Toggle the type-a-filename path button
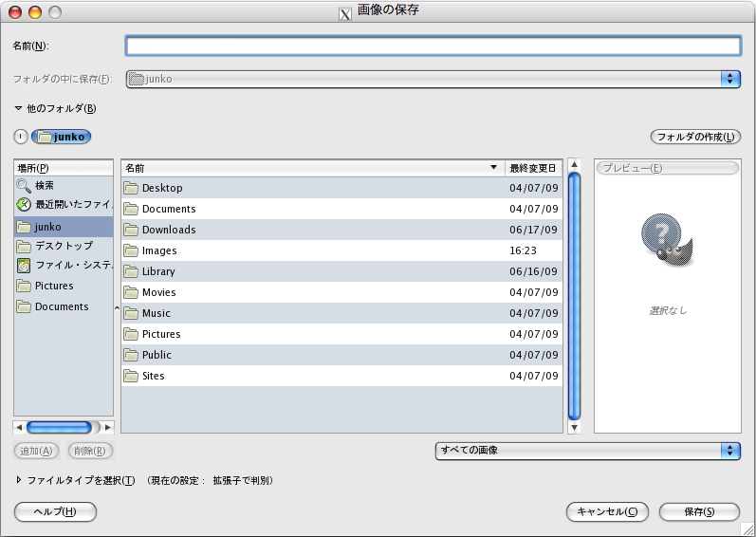This screenshot has width=756, height=537. (x=21, y=137)
